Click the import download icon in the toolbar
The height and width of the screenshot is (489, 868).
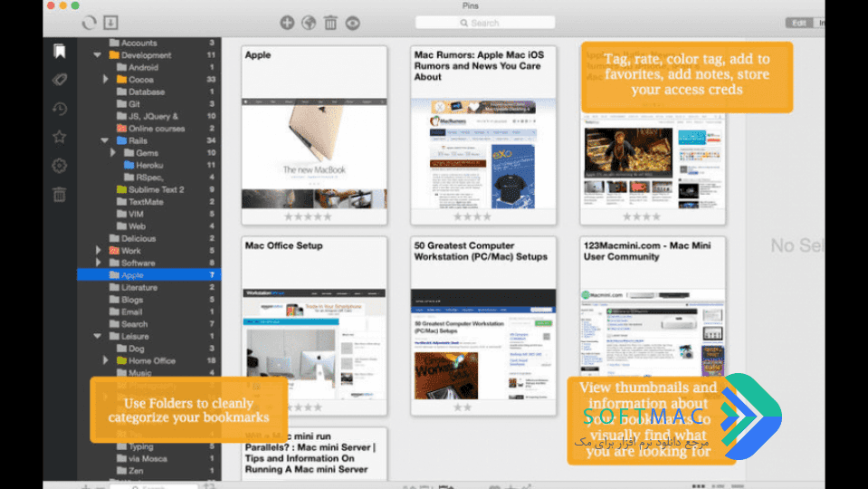[110, 23]
